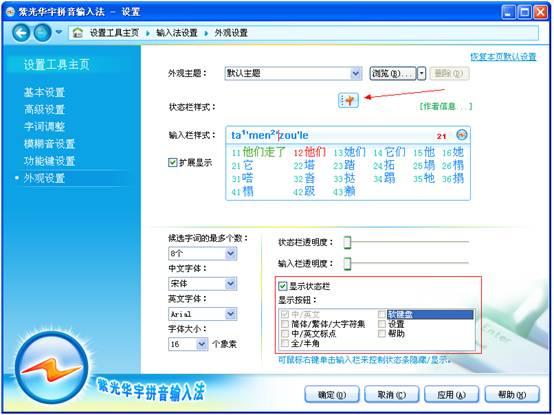The image size is (554, 415).
Task: Open 设置工具主页 in sidebar
Action: pyautogui.click(x=57, y=65)
